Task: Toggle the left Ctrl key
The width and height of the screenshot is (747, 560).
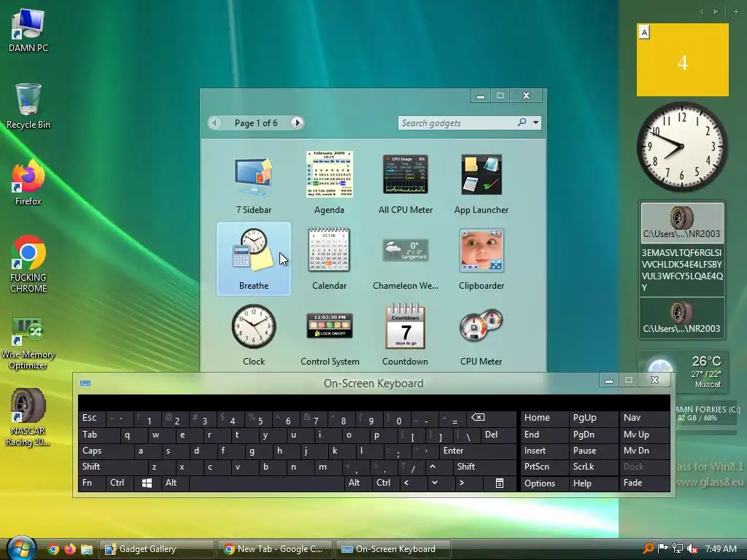Action: 120,483
